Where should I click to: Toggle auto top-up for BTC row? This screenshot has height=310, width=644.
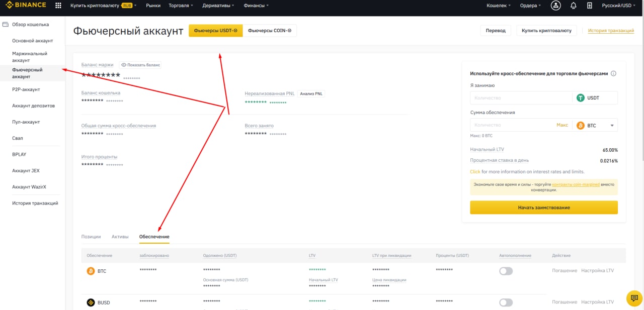pyautogui.click(x=506, y=271)
